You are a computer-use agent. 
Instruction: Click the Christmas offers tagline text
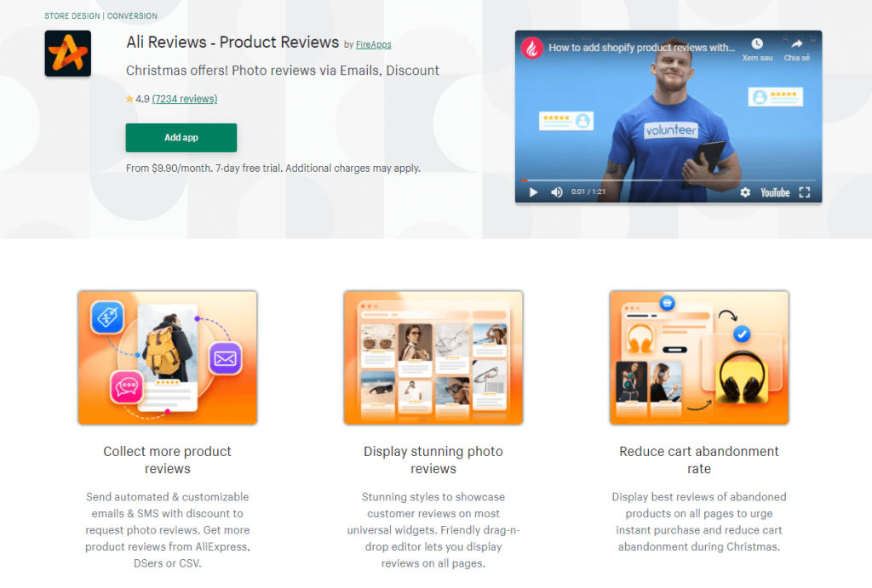point(283,71)
